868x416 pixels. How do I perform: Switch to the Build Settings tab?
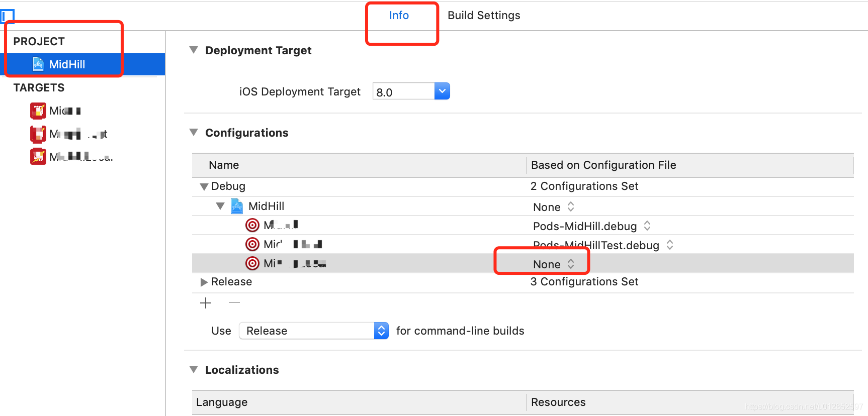[x=484, y=16]
